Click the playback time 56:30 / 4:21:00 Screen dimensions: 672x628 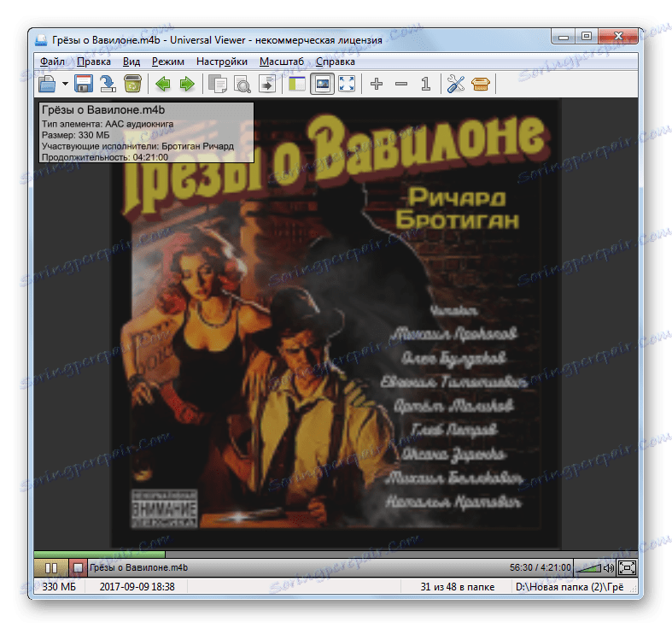pyautogui.click(x=540, y=567)
